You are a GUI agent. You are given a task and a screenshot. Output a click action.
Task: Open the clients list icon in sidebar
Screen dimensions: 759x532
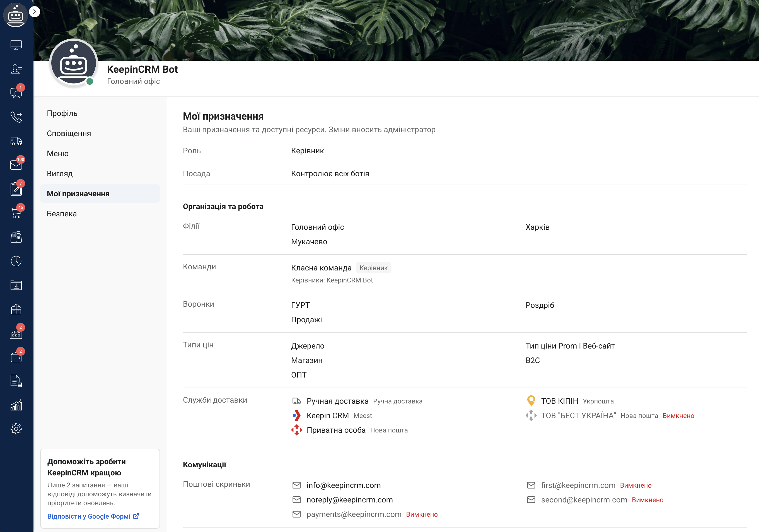pos(16,69)
